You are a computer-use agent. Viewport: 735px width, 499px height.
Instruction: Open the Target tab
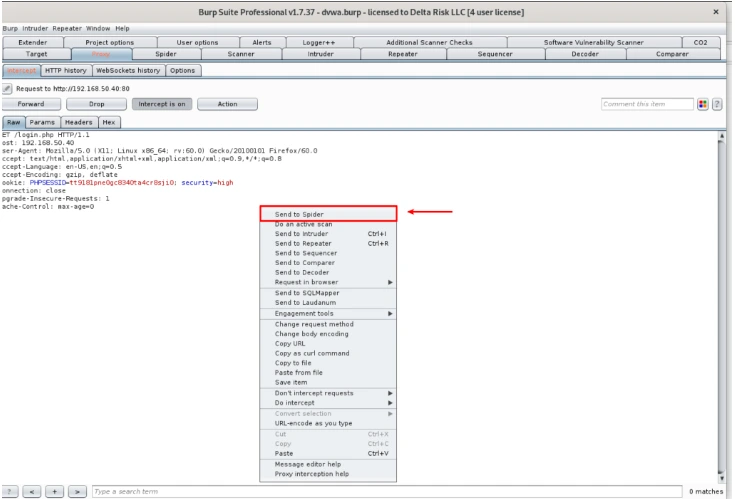tap(37, 54)
